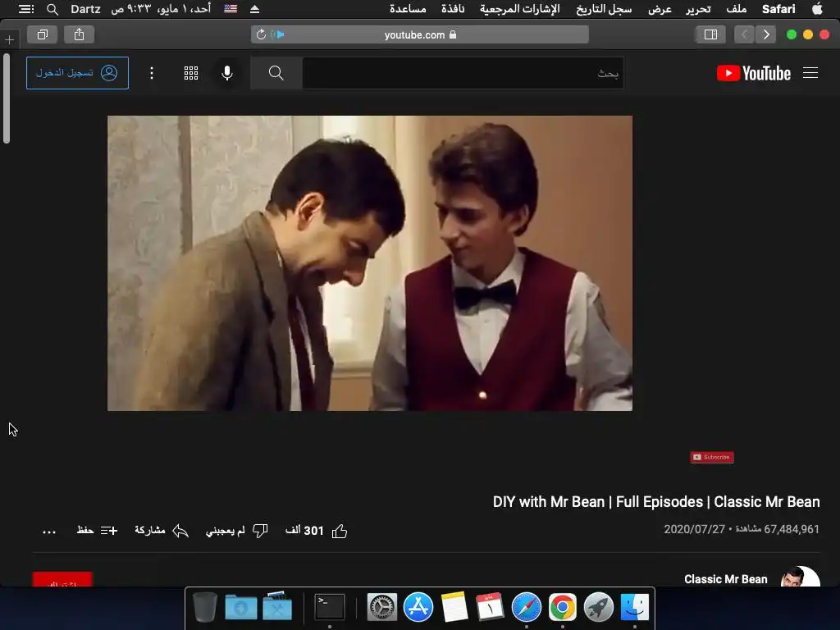
Task: Open Google Chrome from the Dock
Action: [x=563, y=607]
